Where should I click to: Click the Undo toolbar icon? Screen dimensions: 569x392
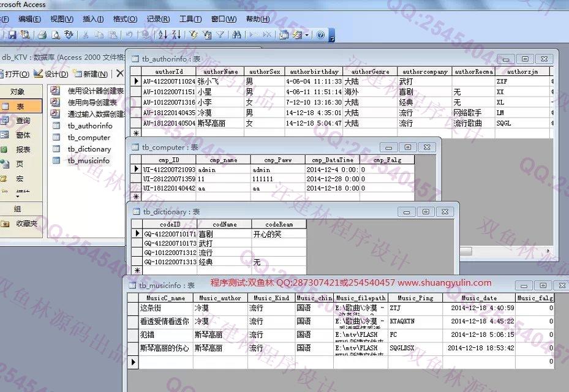point(129,35)
